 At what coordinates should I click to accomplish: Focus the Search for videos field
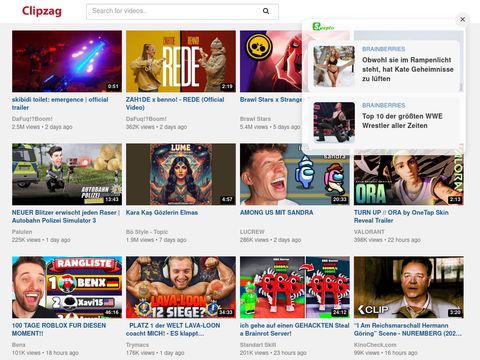pos(182,11)
